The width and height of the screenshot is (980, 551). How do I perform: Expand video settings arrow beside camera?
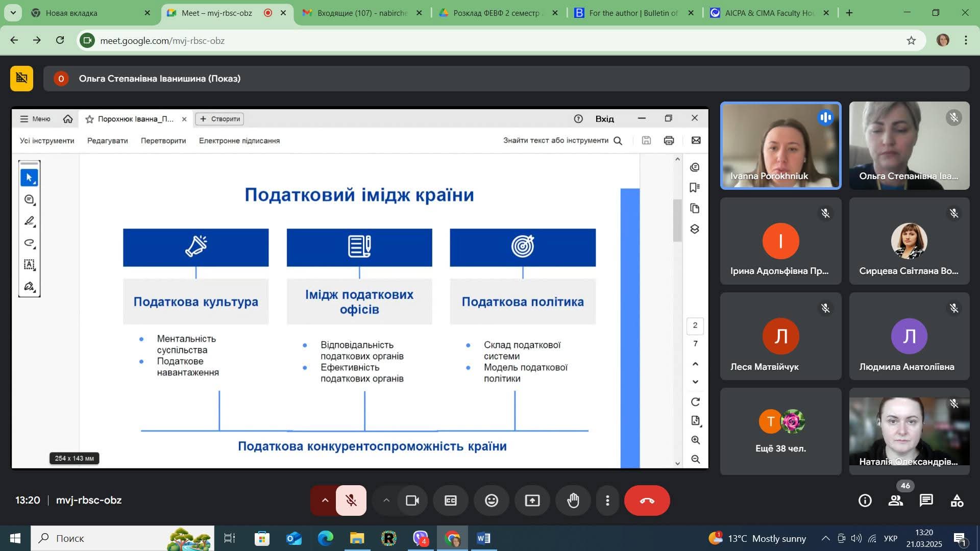386,500
